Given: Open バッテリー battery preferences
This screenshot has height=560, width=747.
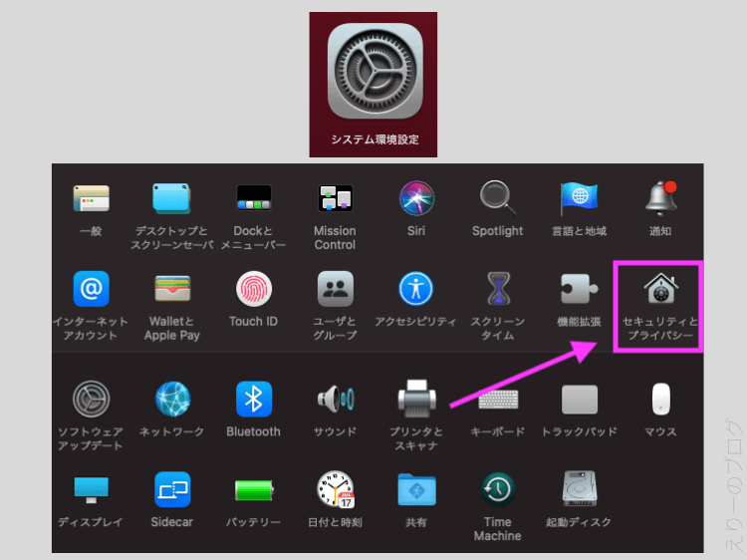Looking at the screenshot, I should tap(254, 490).
